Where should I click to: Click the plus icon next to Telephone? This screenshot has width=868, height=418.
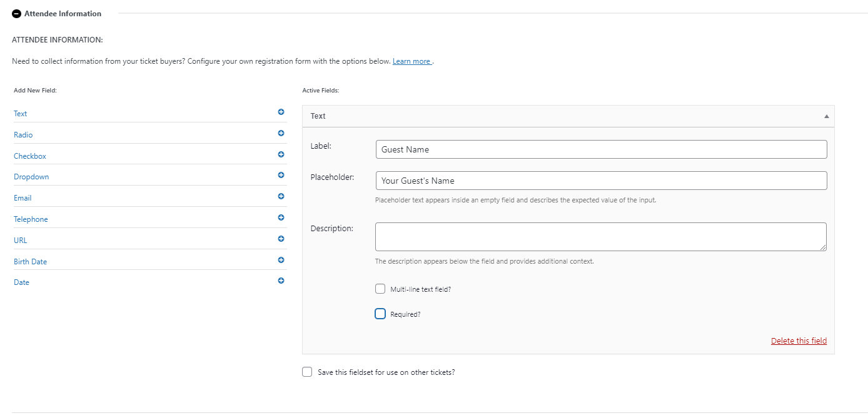tap(281, 217)
